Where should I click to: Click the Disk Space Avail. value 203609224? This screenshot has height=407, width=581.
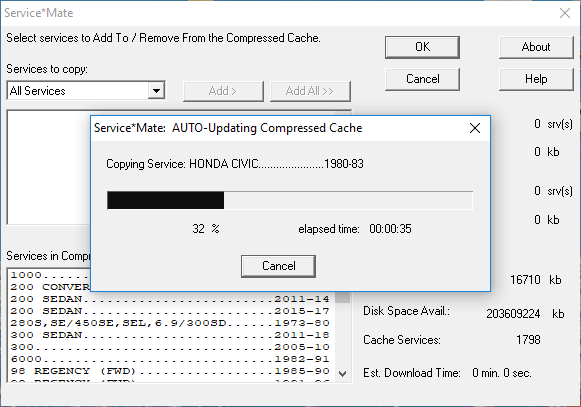tap(513, 314)
